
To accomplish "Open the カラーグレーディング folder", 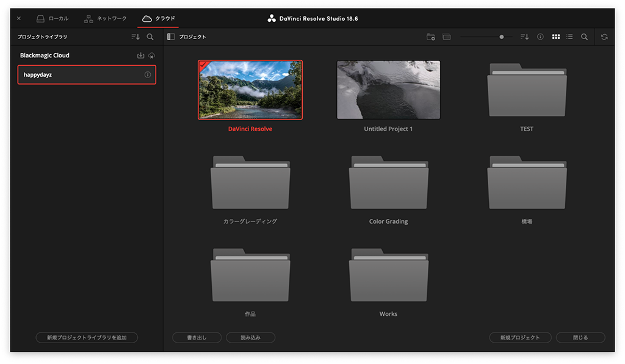I will (x=250, y=182).
